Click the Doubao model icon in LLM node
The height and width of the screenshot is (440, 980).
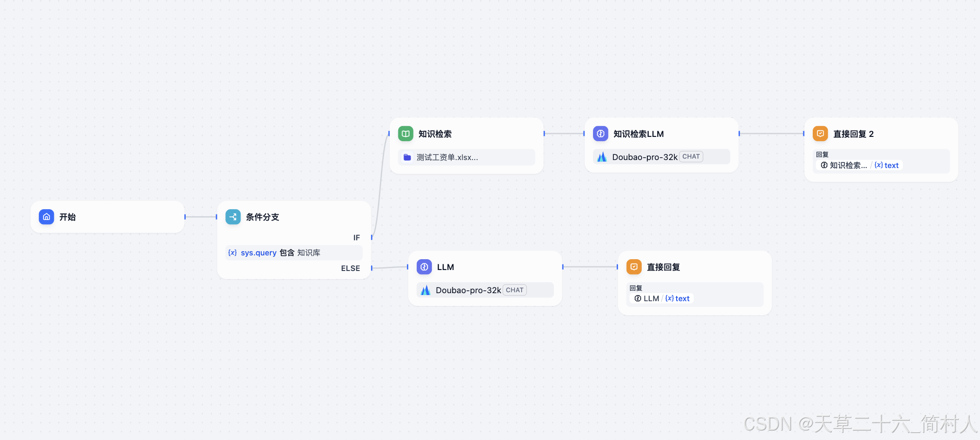tap(426, 290)
